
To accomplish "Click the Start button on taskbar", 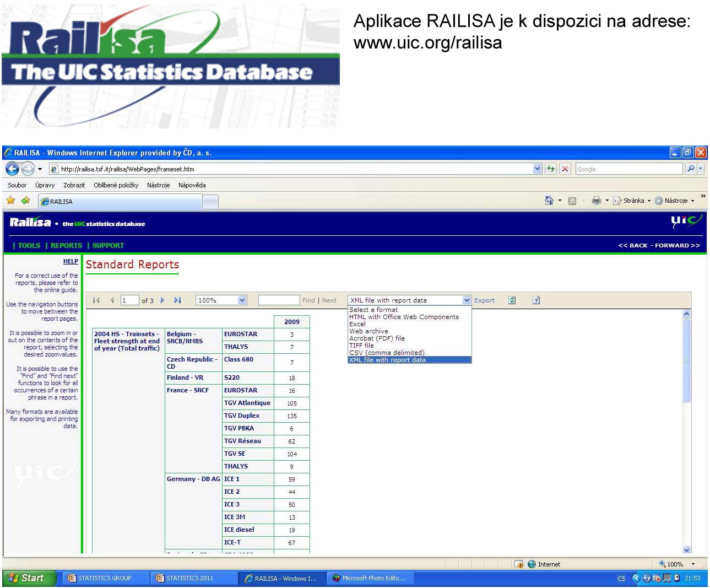I will click(30, 578).
